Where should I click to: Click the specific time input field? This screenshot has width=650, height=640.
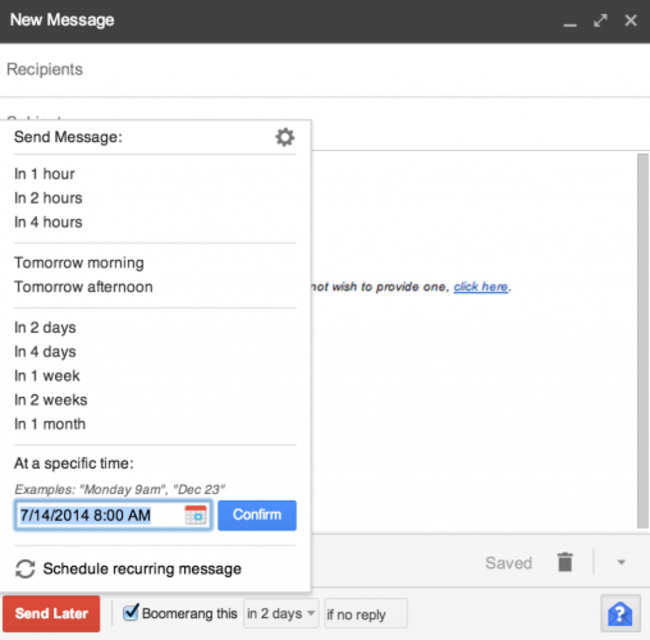98,515
